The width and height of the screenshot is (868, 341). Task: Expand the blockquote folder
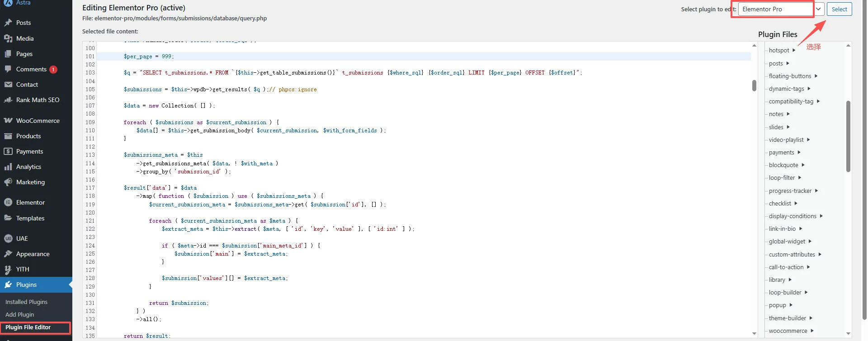[x=787, y=165]
